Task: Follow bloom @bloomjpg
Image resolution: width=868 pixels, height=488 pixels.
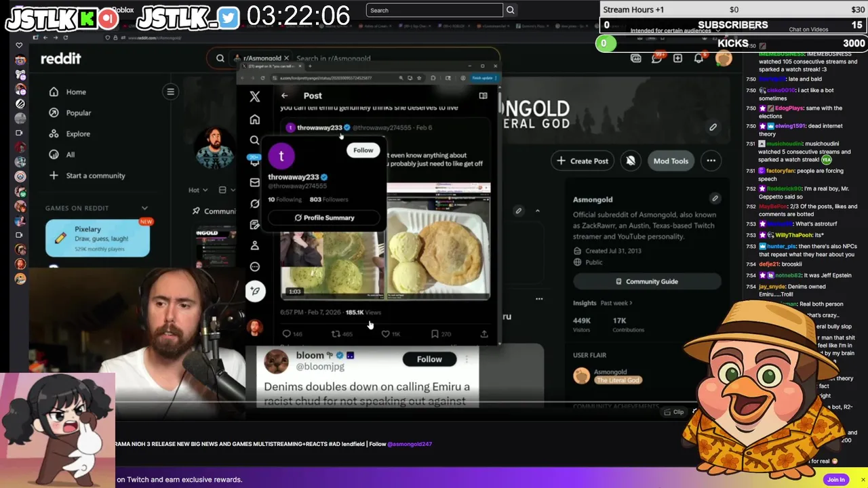Action: (429, 359)
